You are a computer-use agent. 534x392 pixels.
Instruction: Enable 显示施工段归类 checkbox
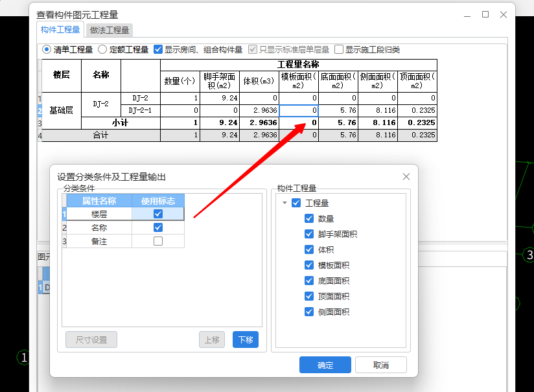click(339, 50)
